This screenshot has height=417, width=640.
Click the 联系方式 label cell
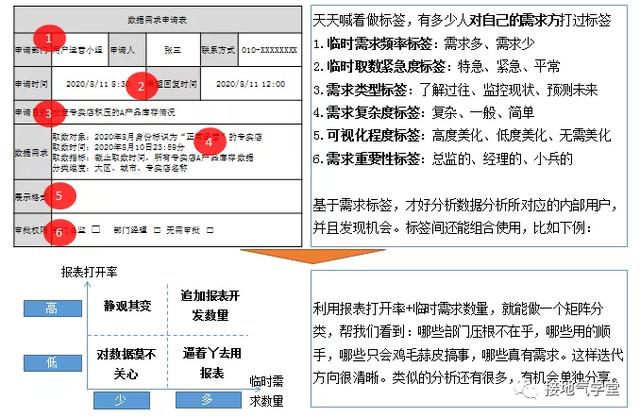[219, 50]
